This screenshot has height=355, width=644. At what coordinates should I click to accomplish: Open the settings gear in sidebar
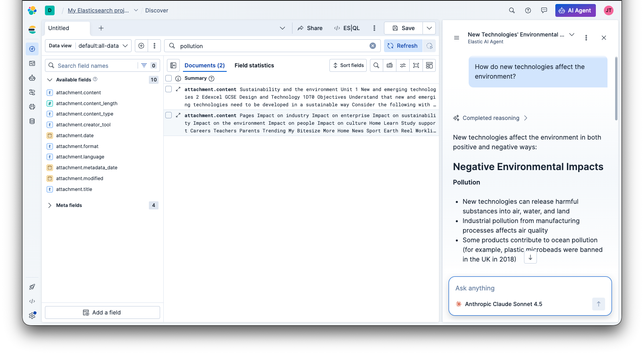pyautogui.click(x=32, y=316)
